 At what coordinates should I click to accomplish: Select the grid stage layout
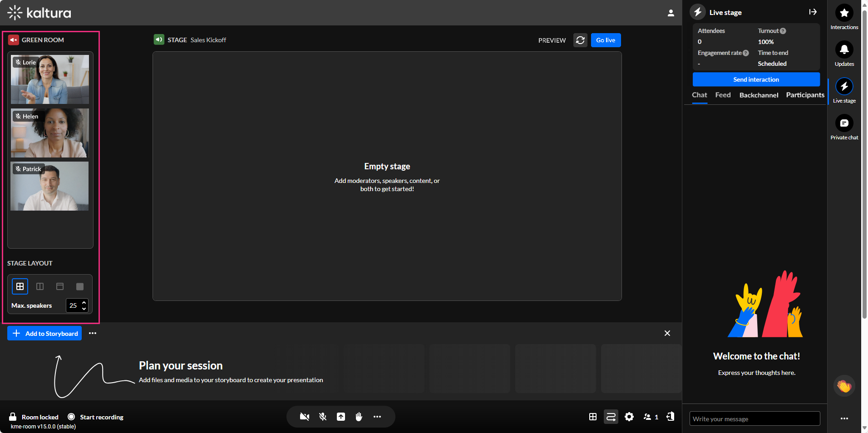pyautogui.click(x=20, y=286)
